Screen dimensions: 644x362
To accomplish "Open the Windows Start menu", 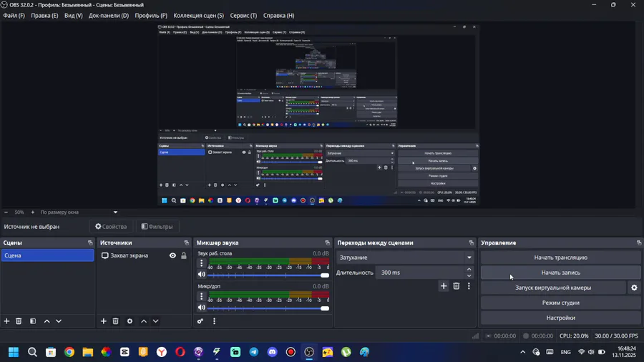I will pyautogui.click(x=14, y=352).
